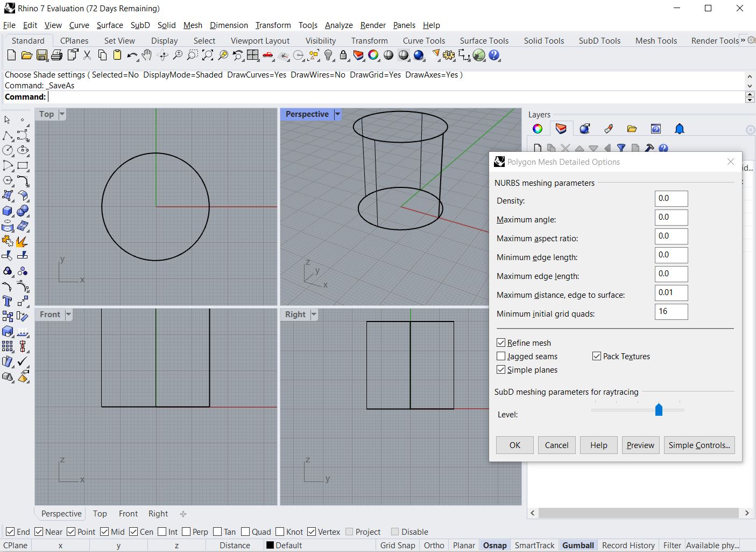Viewport: 756px width, 552px height.
Task: Click the Cut scissors icon
Action: (x=87, y=55)
